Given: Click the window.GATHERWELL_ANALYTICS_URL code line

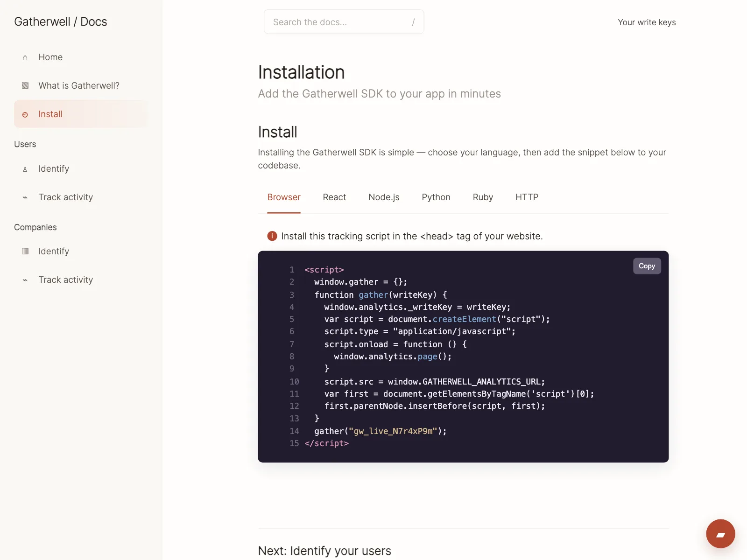Looking at the screenshot, I should [435, 382].
